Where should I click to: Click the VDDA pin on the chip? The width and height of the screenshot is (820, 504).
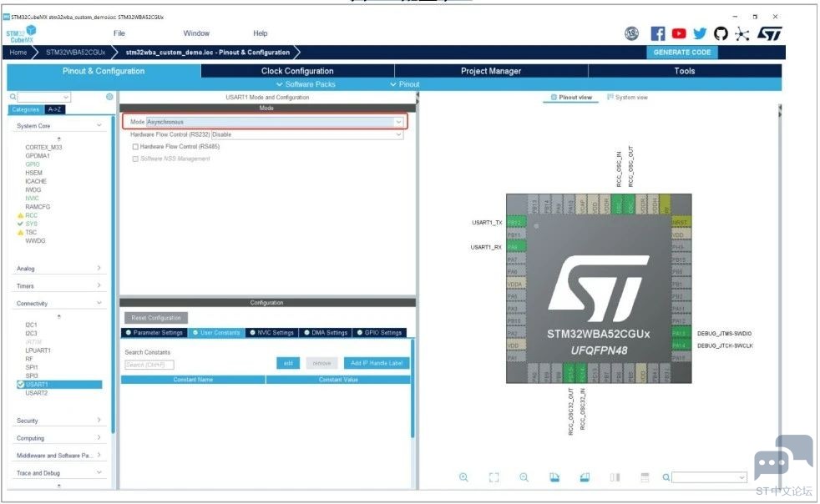(516, 284)
